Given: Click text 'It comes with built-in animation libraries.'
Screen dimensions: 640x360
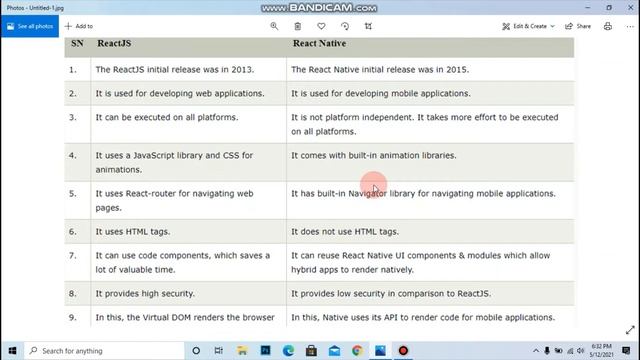Looking at the screenshot, I should point(374,156).
